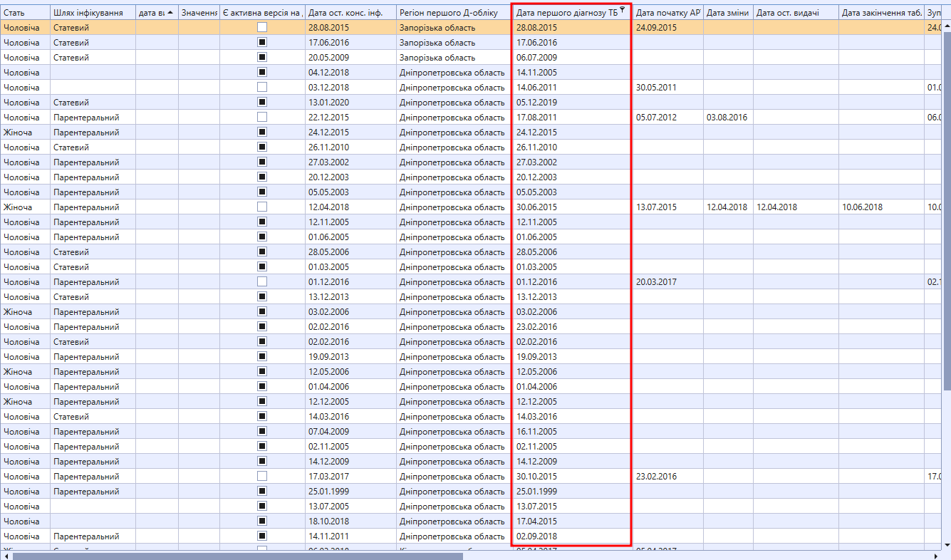Sort by the Шлях інфікування column header
The width and height of the screenshot is (951, 560).
93,13
